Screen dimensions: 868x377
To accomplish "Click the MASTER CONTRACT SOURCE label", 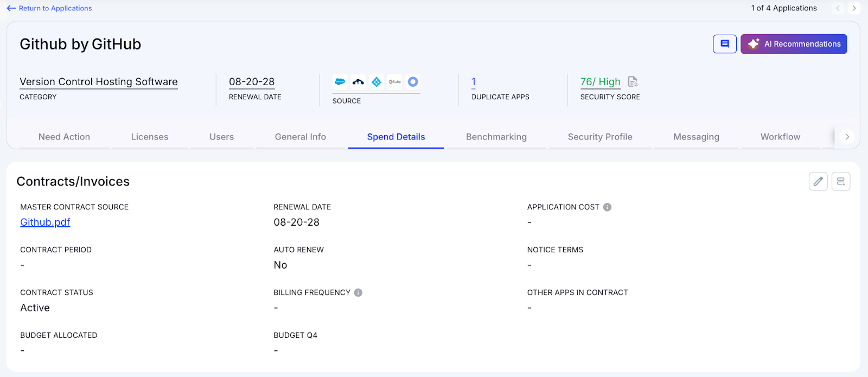I will point(74,207).
